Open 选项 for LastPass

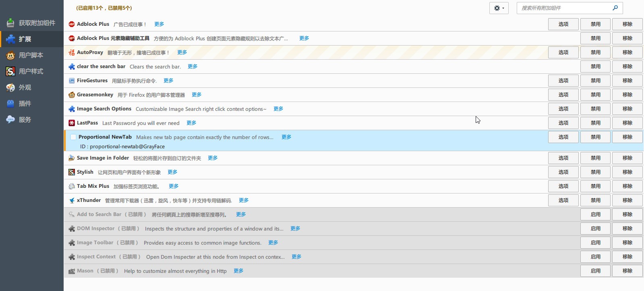pos(563,123)
